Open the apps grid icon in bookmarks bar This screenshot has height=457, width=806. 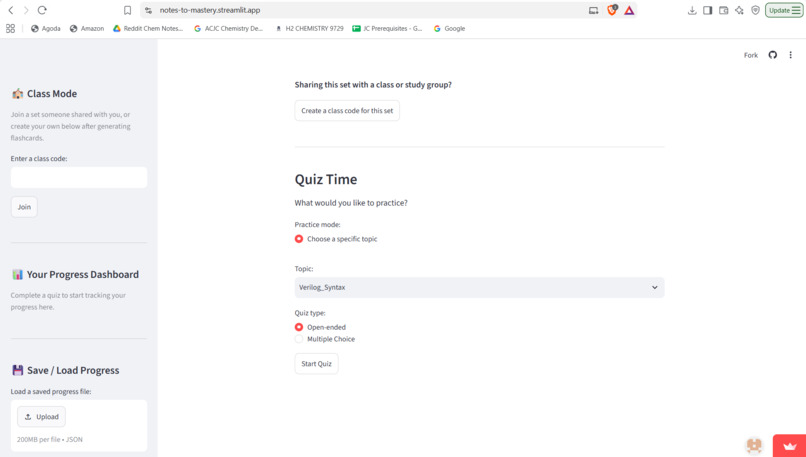[x=10, y=29]
